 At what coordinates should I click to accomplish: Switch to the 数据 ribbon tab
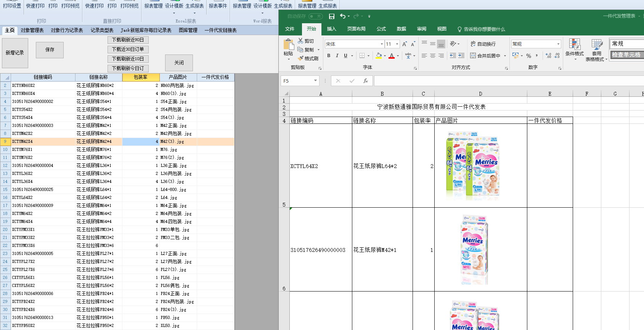[x=401, y=29]
